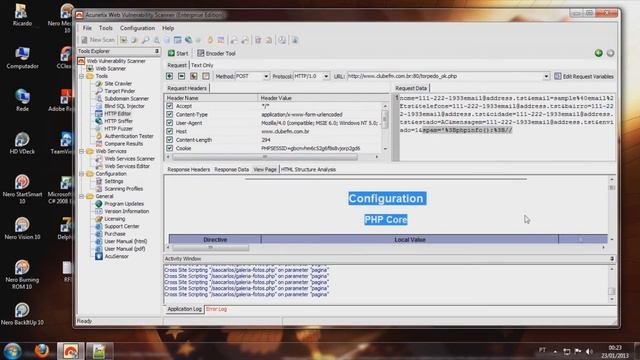Open Web Services Scanner
Image resolution: width=640 pixels, height=360 pixels.
(x=129, y=159)
